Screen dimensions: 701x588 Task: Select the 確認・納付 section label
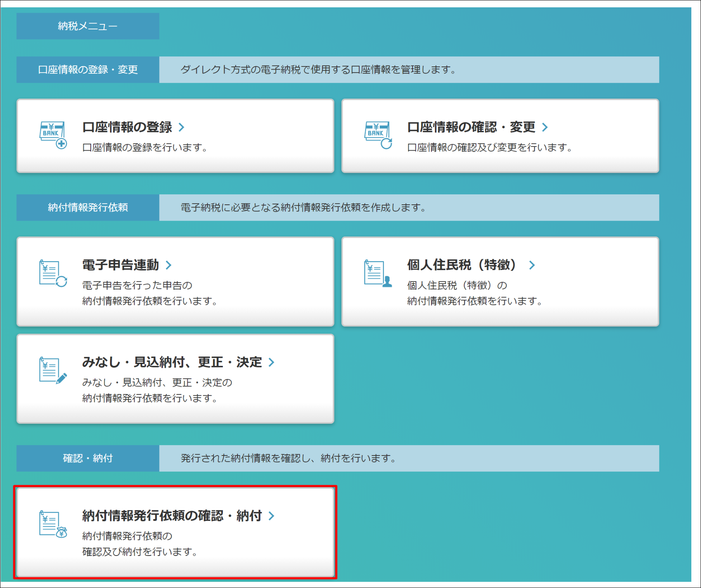(x=88, y=458)
